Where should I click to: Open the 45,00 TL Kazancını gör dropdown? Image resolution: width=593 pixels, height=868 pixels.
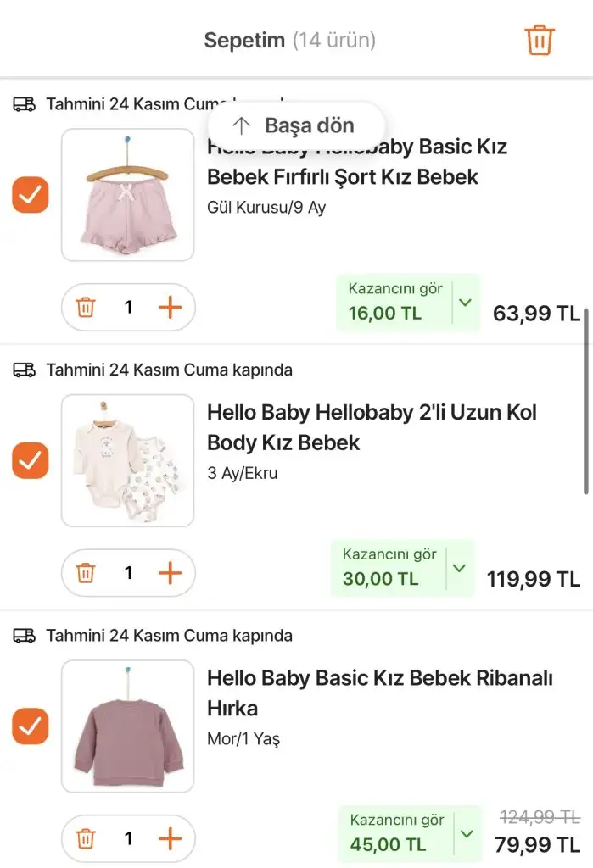[467, 834]
